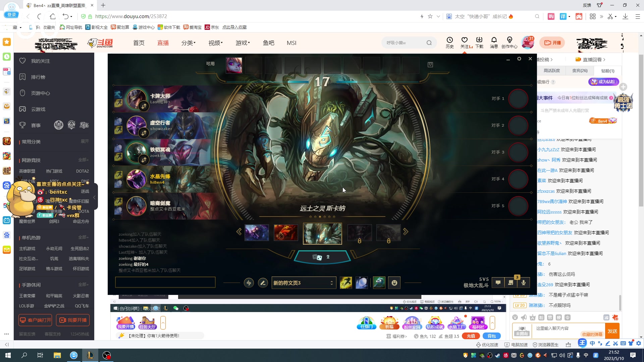Image resolution: width=644 pixels, height=362 pixels.
Task: Open the 消息 bell notifications
Action: click(x=494, y=43)
